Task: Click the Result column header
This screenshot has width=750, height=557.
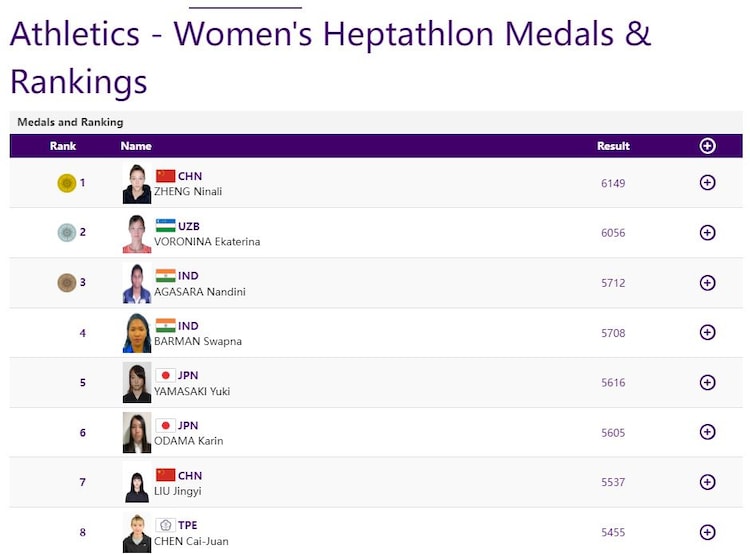Action: [x=613, y=146]
